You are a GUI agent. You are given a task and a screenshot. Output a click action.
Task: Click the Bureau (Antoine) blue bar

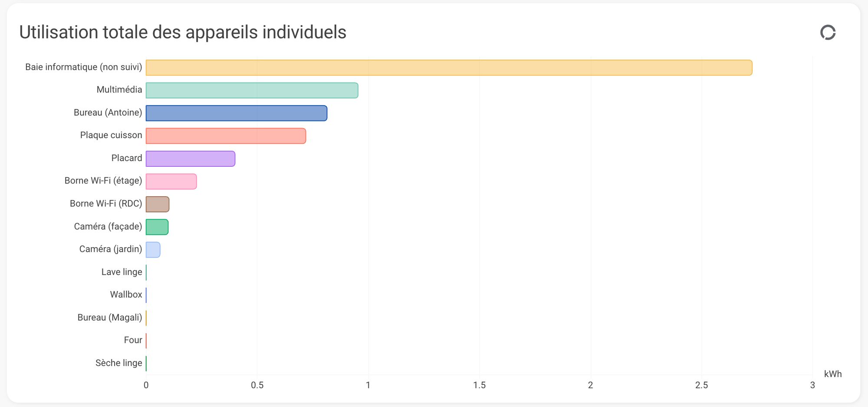pyautogui.click(x=237, y=113)
